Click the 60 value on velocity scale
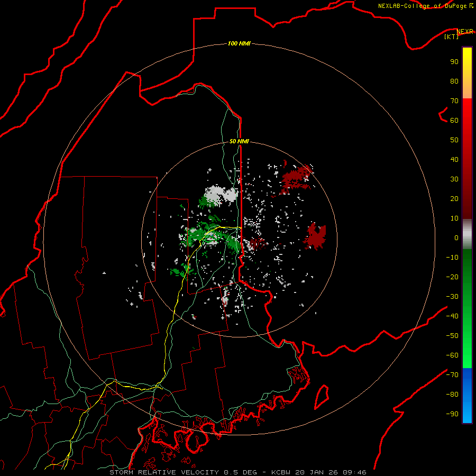The width and height of the screenshot is (476, 476). (454, 120)
